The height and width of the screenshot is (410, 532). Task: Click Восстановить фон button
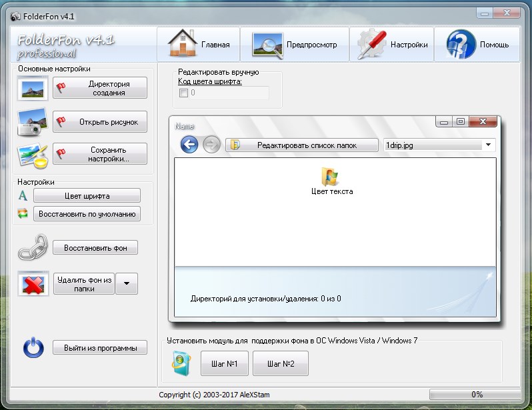coord(95,248)
